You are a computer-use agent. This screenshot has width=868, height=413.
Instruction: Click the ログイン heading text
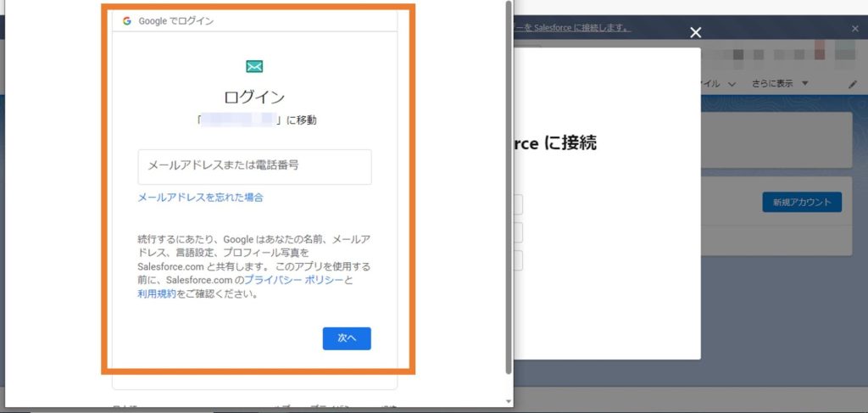254,98
